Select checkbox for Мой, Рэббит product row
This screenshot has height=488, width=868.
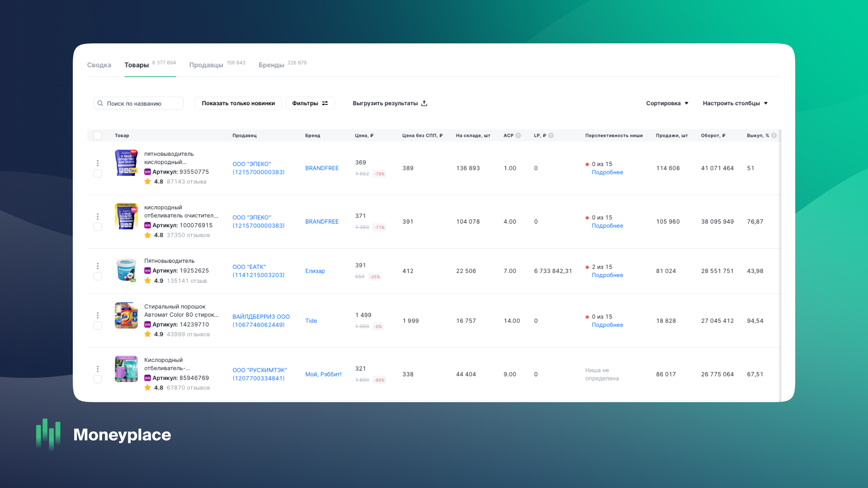click(98, 380)
